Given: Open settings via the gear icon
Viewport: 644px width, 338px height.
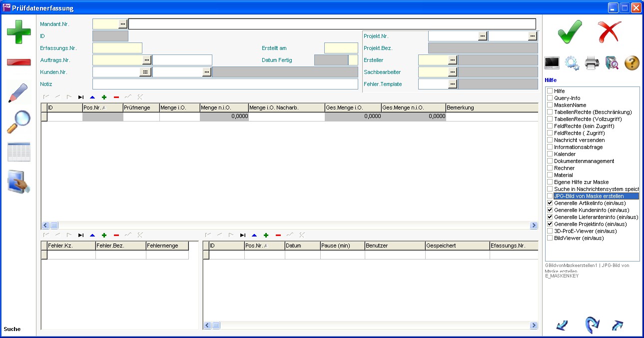Looking at the screenshot, I should point(572,63).
